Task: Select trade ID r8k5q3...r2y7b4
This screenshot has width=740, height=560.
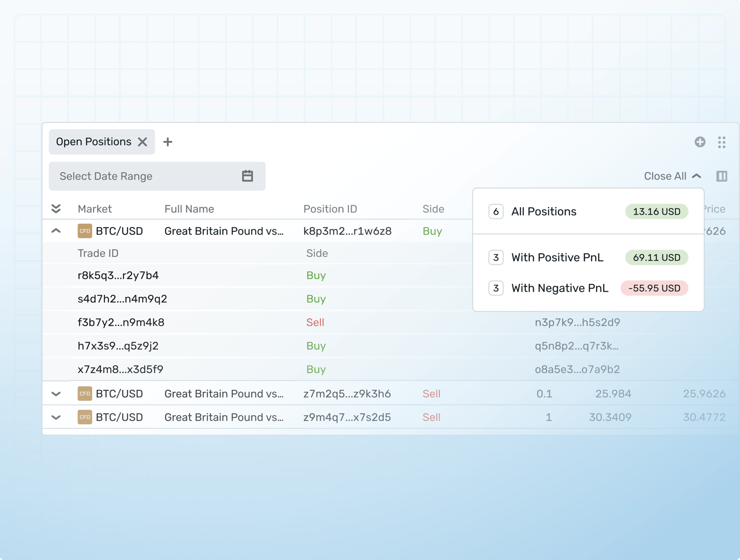Action: coord(118,275)
